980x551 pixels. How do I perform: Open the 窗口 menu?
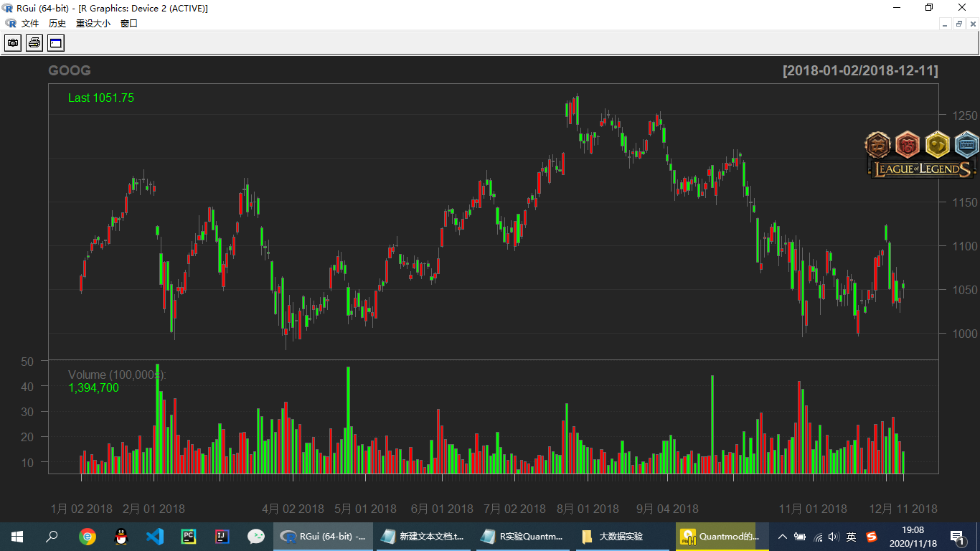point(129,24)
